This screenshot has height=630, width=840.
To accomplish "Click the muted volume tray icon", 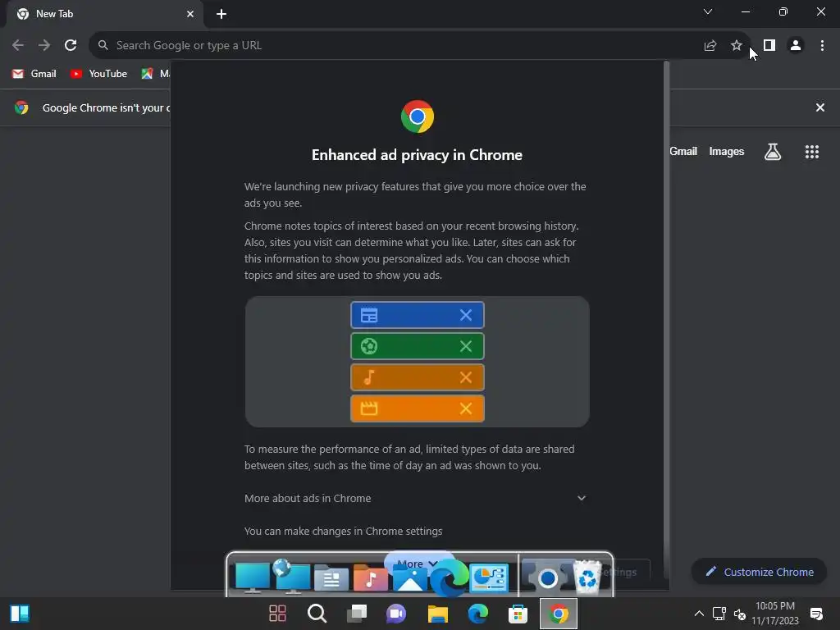I will click(x=740, y=614).
